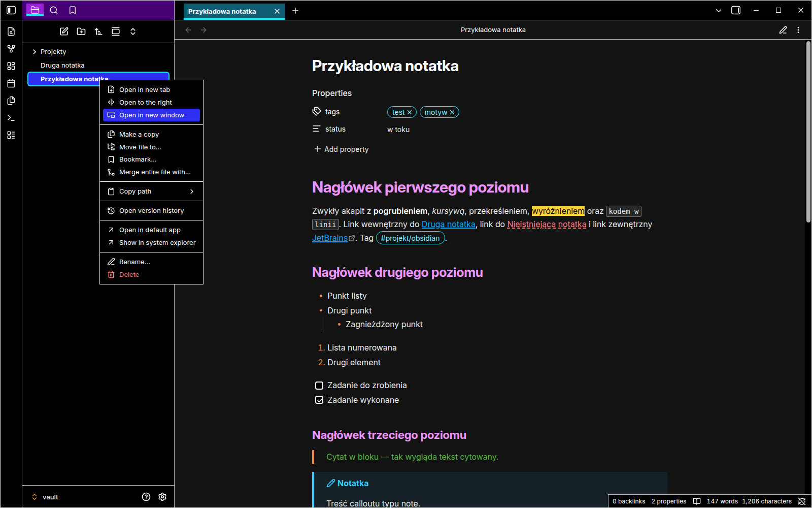Click the sync status icon in status bar

(802, 501)
